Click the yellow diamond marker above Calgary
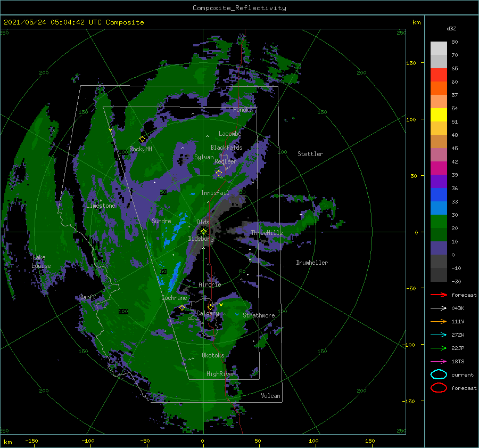The width and height of the screenshot is (479, 448). click(x=210, y=307)
